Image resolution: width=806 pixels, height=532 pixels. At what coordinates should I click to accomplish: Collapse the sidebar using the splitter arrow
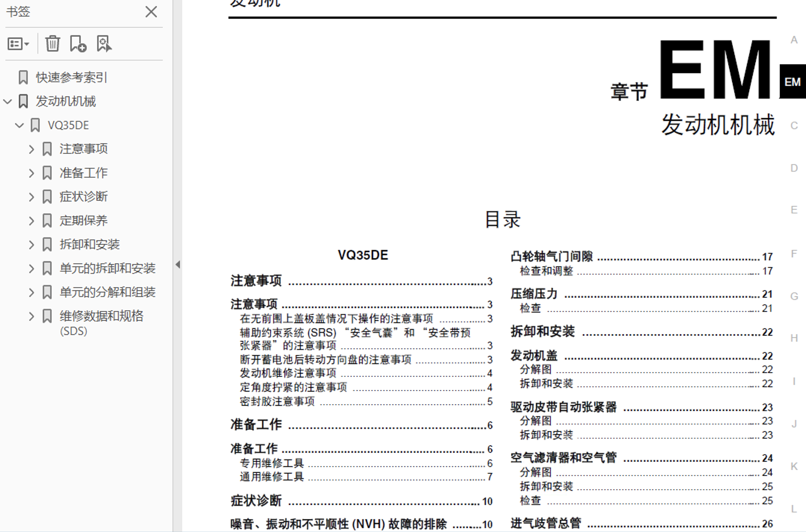pos(178,265)
